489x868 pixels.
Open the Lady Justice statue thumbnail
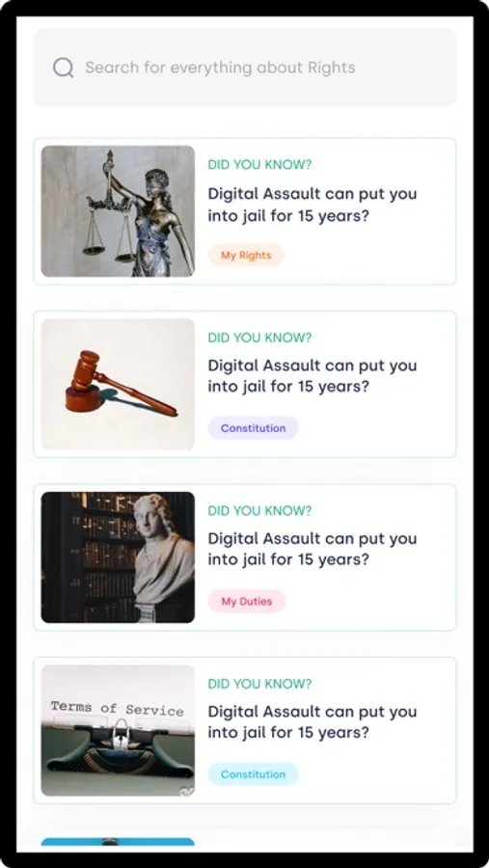point(118,211)
